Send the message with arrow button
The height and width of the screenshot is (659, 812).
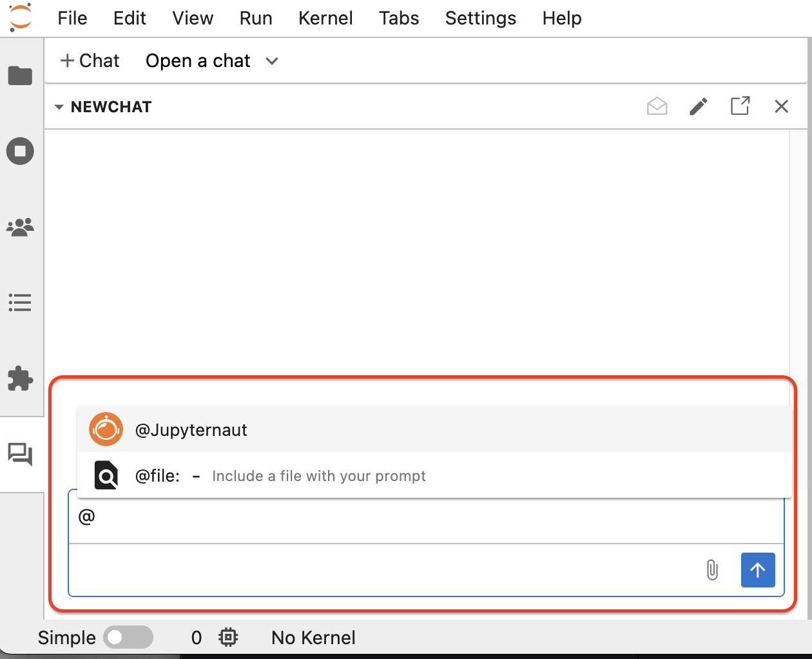point(758,570)
